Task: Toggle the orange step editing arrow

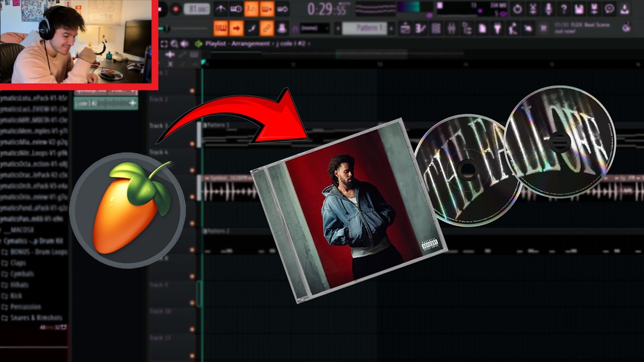Action: [235, 28]
